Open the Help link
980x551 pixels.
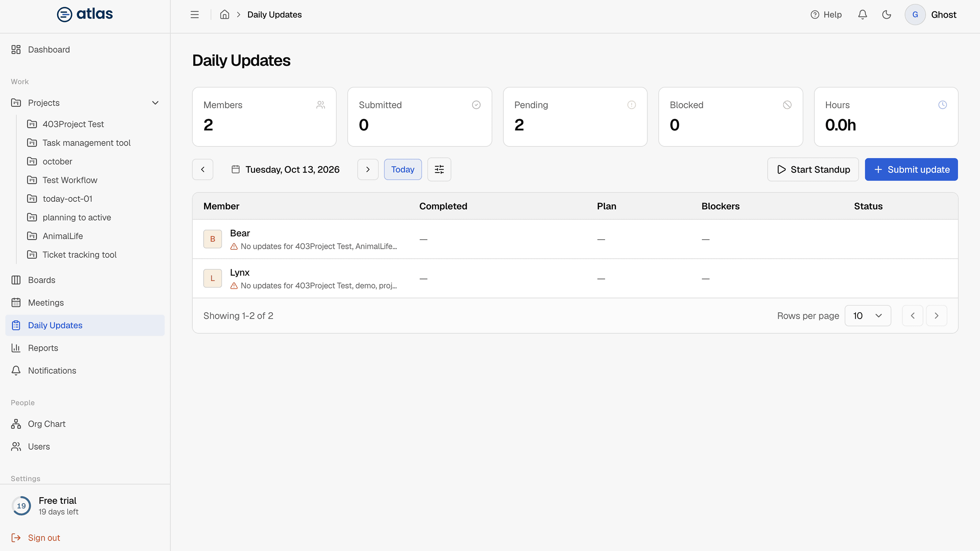tap(826, 14)
